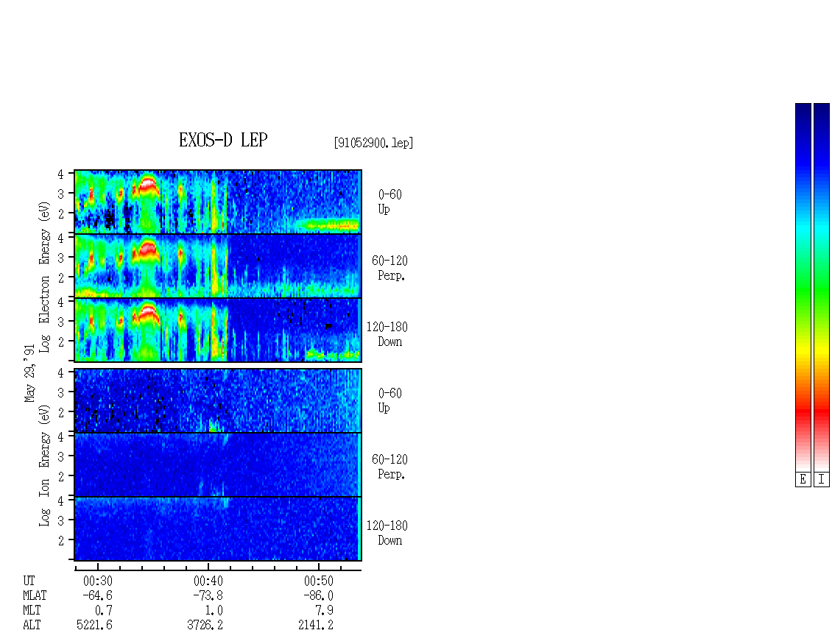Viewport: 832px width, 644px height.
Task: Click the MLAT row label
Action: [x=35, y=595]
